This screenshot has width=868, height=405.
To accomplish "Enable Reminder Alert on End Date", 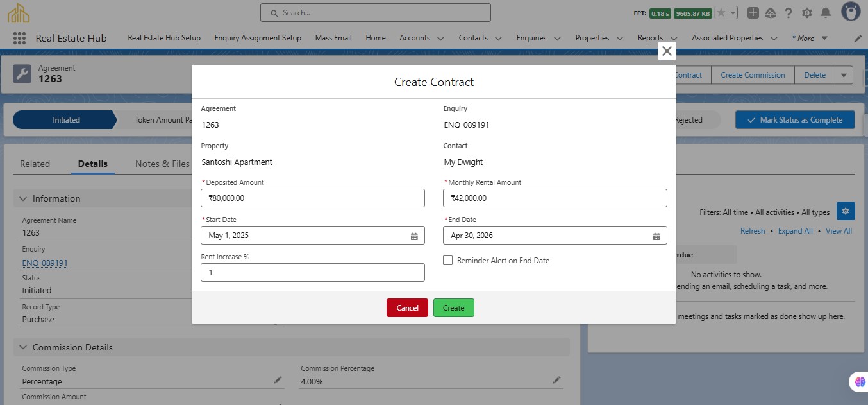I will (x=448, y=261).
